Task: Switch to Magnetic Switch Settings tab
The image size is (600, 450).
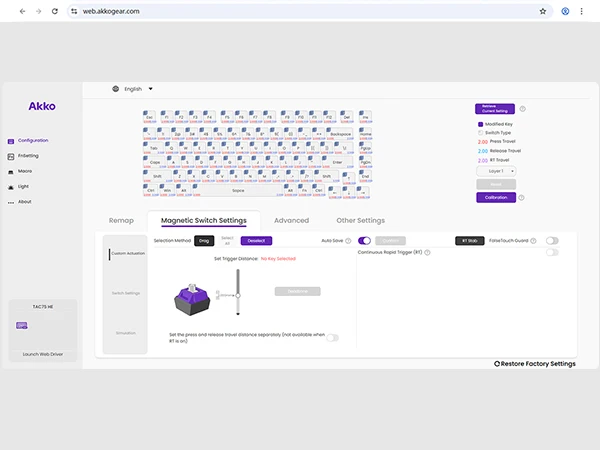Action: click(204, 220)
